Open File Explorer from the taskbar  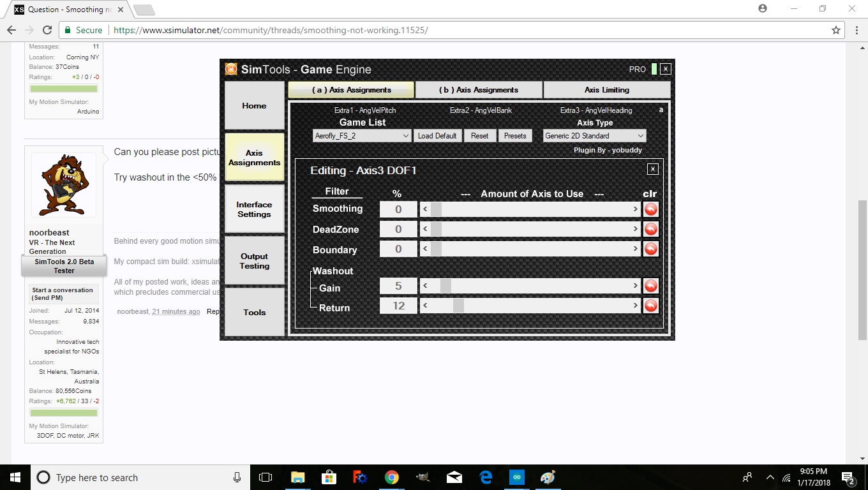click(x=297, y=477)
